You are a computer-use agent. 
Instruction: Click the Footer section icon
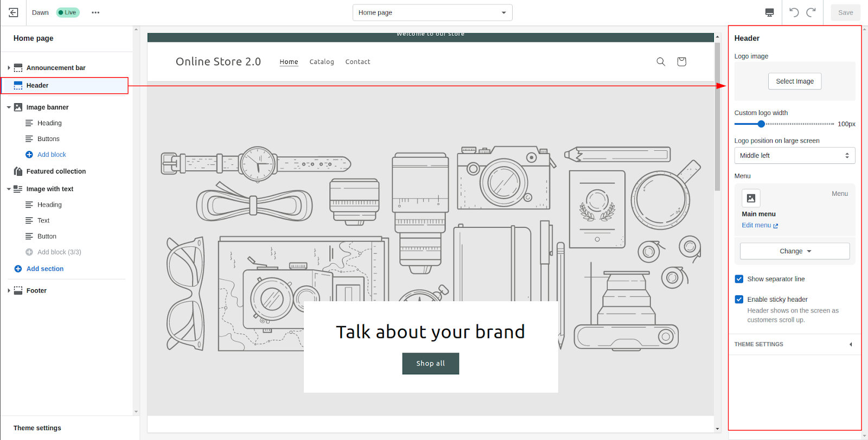pos(18,290)
